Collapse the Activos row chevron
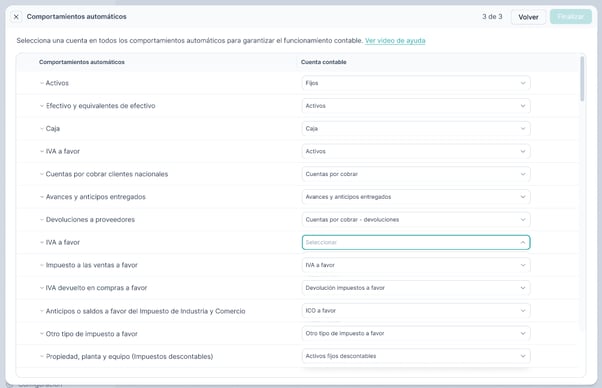 pyautogui.click(x=41, y=83)
